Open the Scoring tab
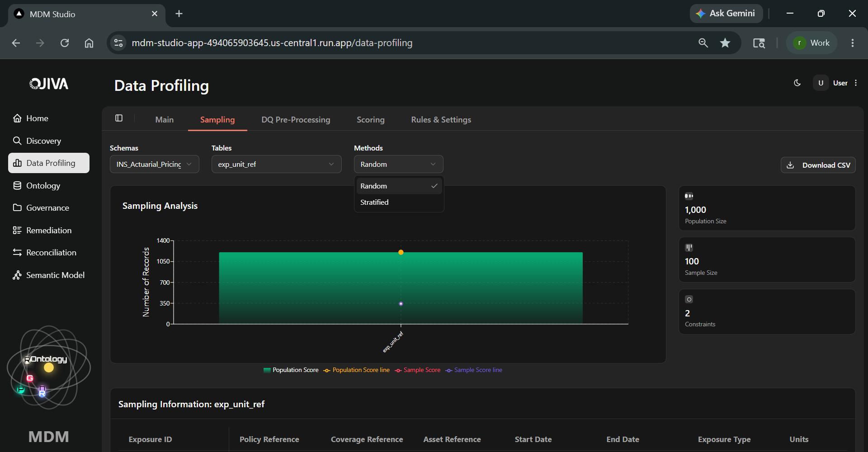The width and height of the screenshot is (868, 452). [371, 120]
